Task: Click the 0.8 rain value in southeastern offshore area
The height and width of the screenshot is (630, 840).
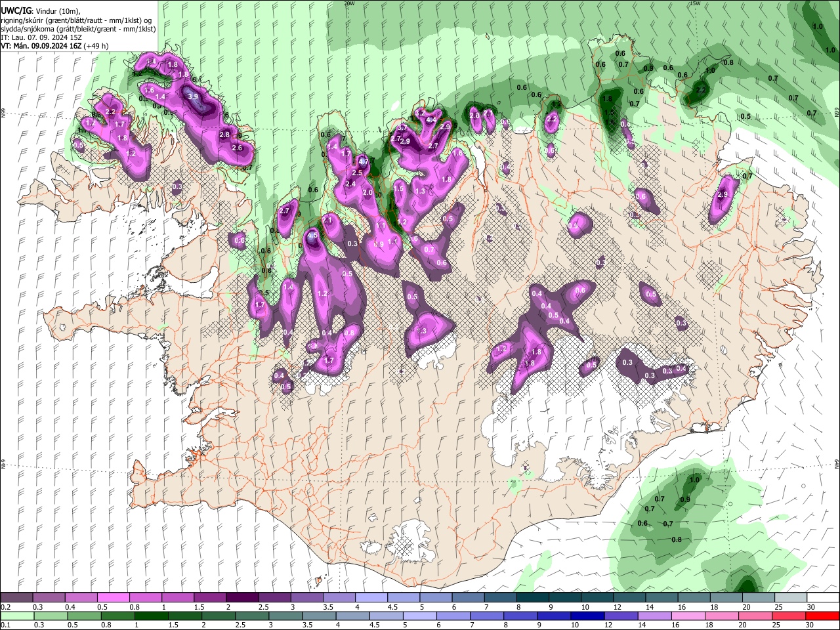Action: (677, 539)
